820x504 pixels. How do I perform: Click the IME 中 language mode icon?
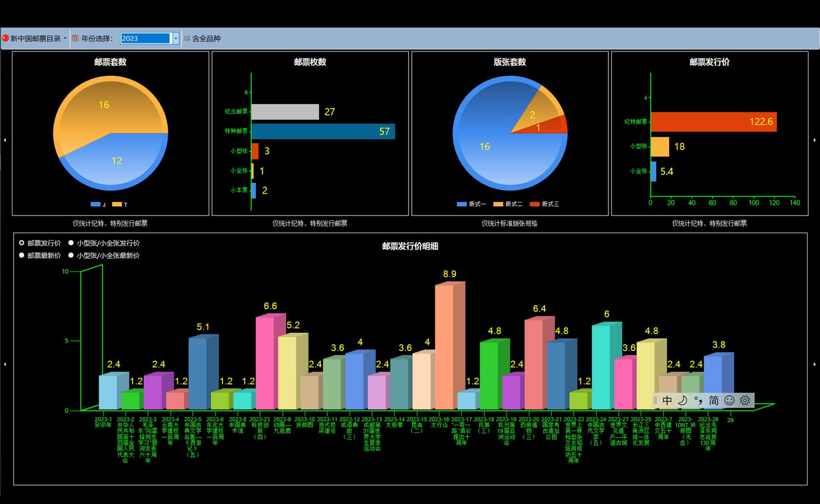667,400
